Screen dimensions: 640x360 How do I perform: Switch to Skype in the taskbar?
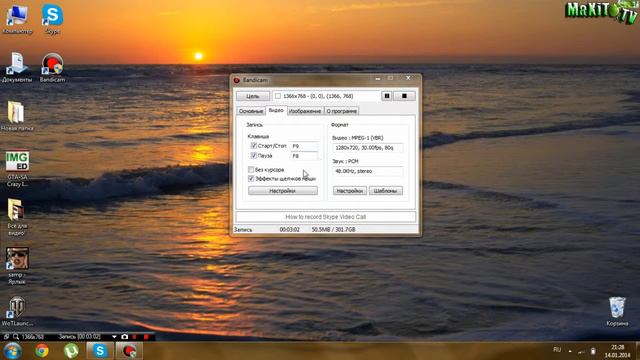click(x=100, y=351)
